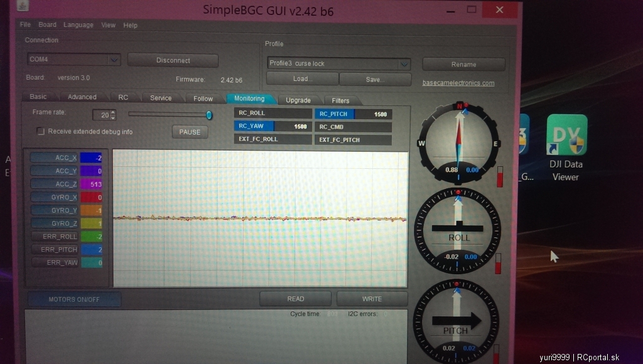Switch to the Follow tab
This screenshot has height=364, width=643.
(203, 99)
